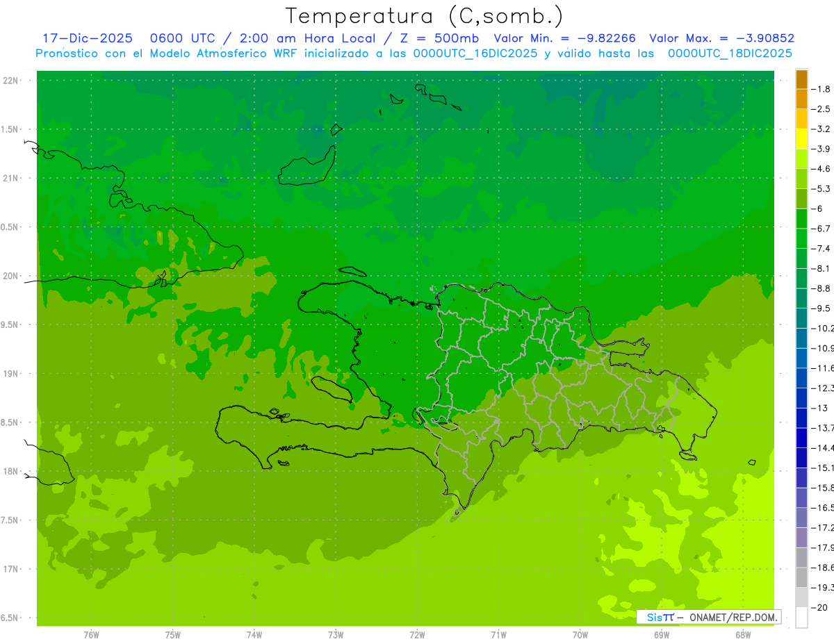
Task: Click the "-3.9" legend value
Action: (821, 149)
